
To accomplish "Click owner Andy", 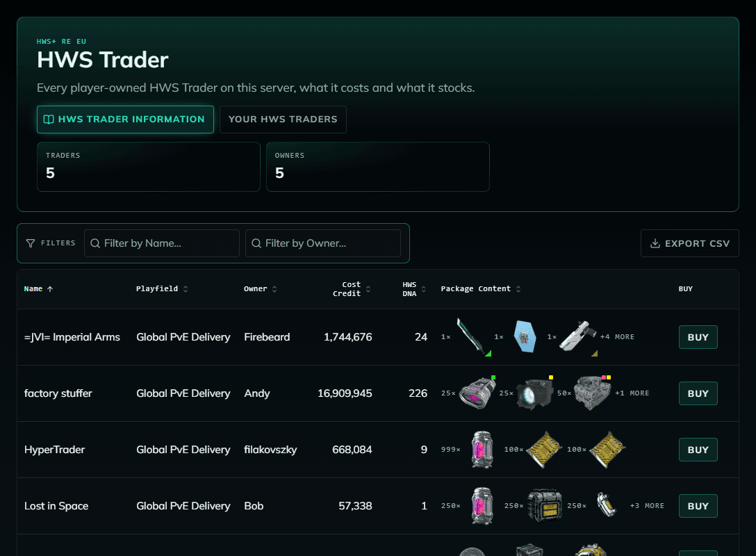I will point(257,393).
